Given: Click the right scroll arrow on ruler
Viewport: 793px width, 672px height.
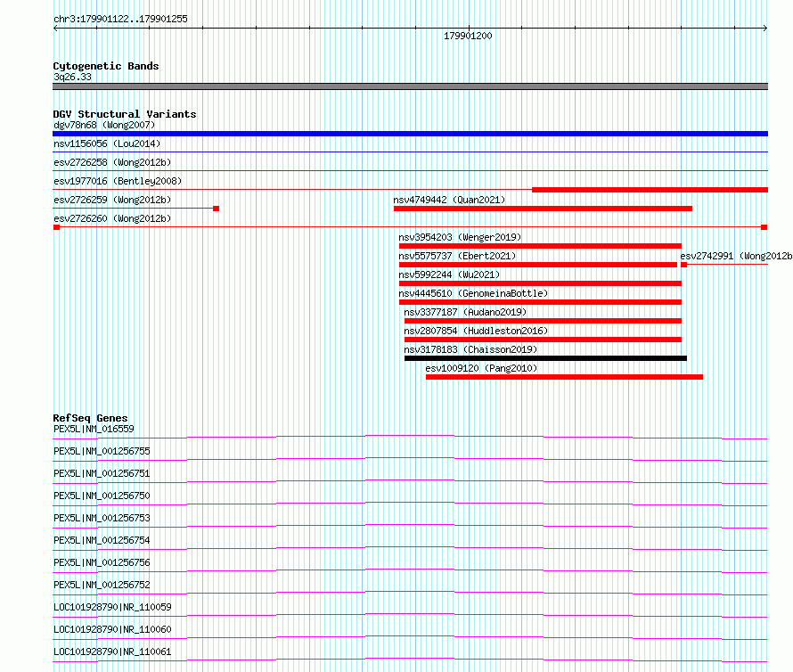Looking at the screenshot, I should click(x=765, y=29).
